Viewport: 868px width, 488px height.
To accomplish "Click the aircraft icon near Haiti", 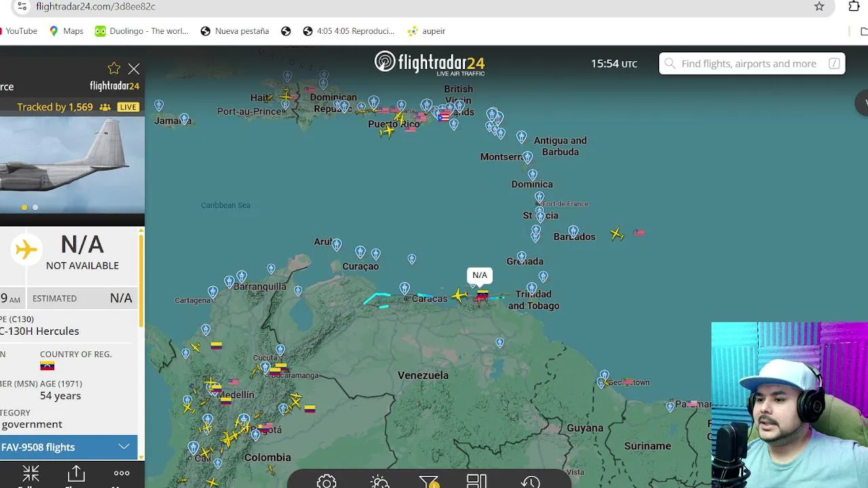I will point(287,96).
